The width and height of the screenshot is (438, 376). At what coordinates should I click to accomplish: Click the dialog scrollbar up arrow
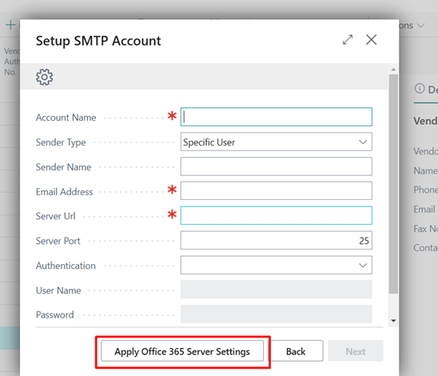click(393, 70)
